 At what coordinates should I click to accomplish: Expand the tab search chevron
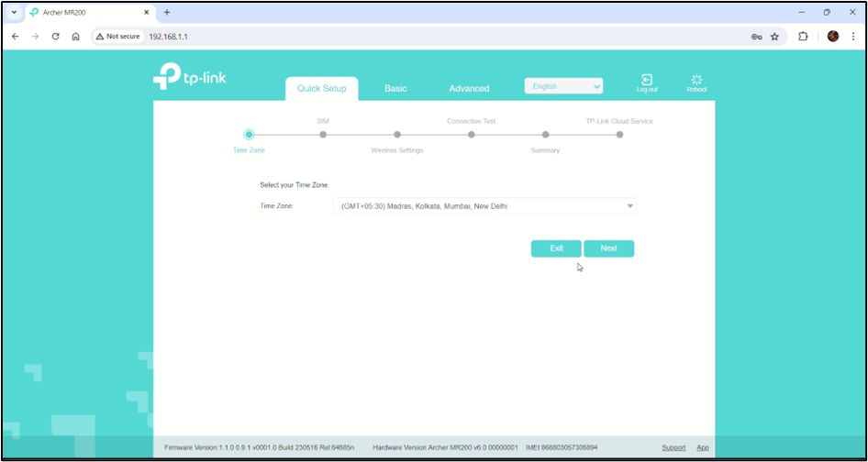14,12
